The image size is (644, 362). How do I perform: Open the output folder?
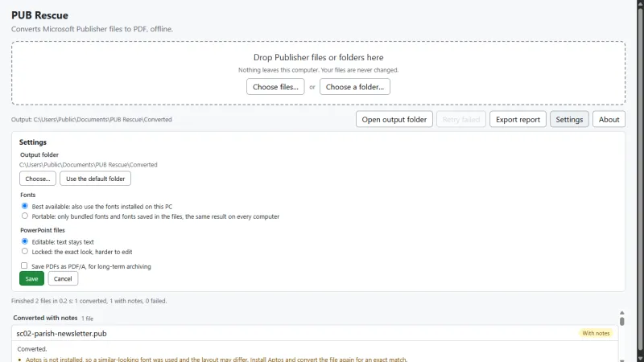pos(394,119)
